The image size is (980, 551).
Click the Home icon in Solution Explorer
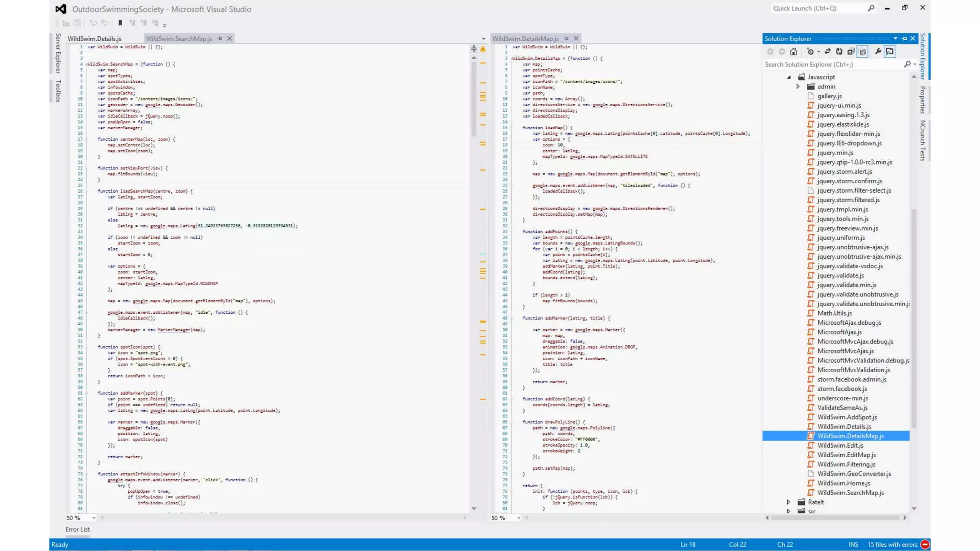(x=793, y=52)
